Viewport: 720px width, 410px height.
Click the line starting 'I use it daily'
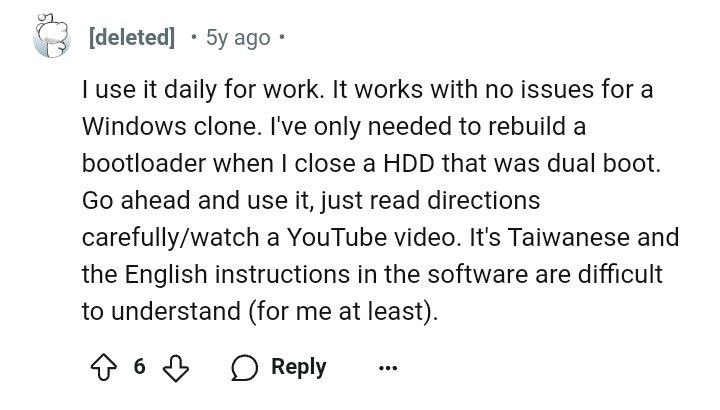(367, 90)
